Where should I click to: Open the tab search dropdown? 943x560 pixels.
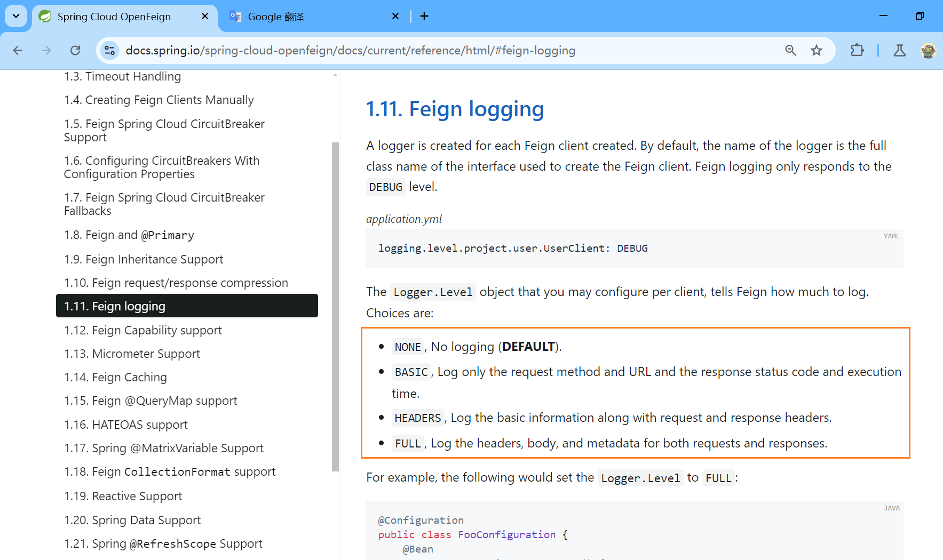[16, 16]
